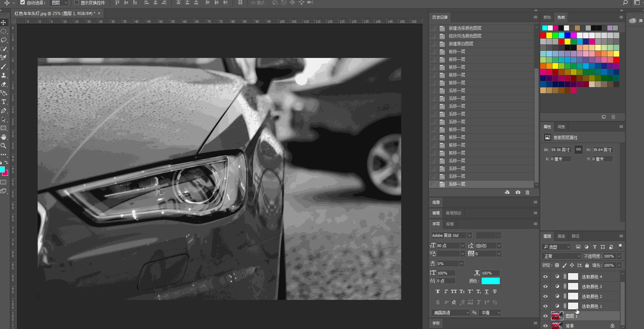Click the trash icon in the History panel

(527, 192)
